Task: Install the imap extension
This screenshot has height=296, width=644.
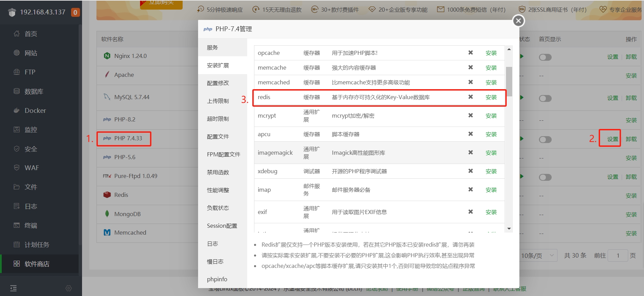Action: tap(491, 190)
